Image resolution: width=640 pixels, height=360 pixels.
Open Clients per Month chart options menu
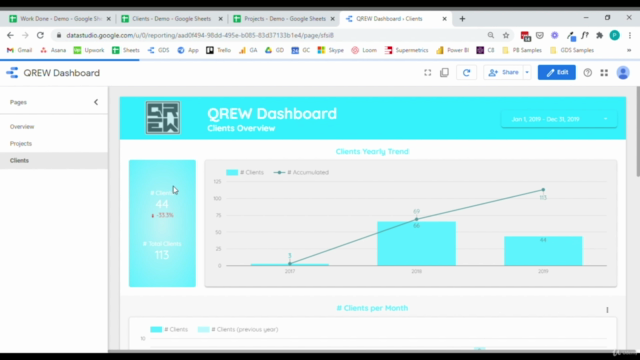(x=607, y=310)
